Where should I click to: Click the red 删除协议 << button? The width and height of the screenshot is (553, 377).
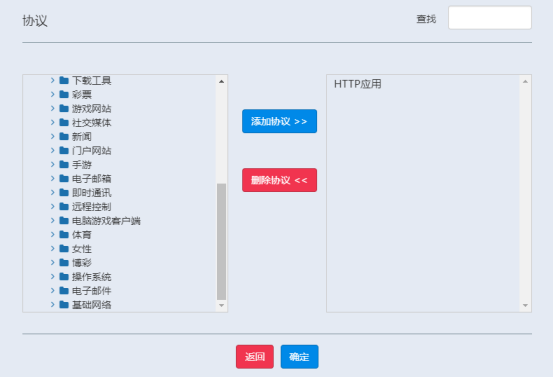[279, 180]
